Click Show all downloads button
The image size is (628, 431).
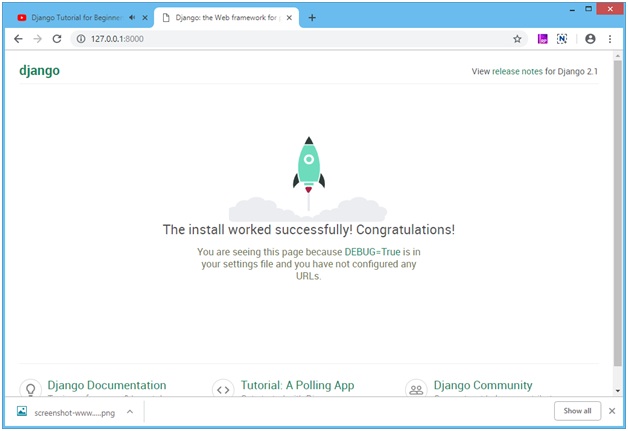click(x=577, y=411)
